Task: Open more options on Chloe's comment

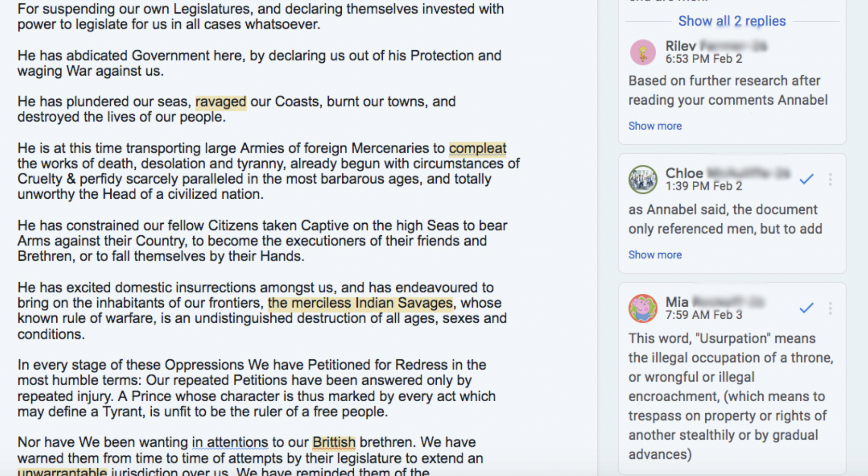Action: [x=830, y=179]
